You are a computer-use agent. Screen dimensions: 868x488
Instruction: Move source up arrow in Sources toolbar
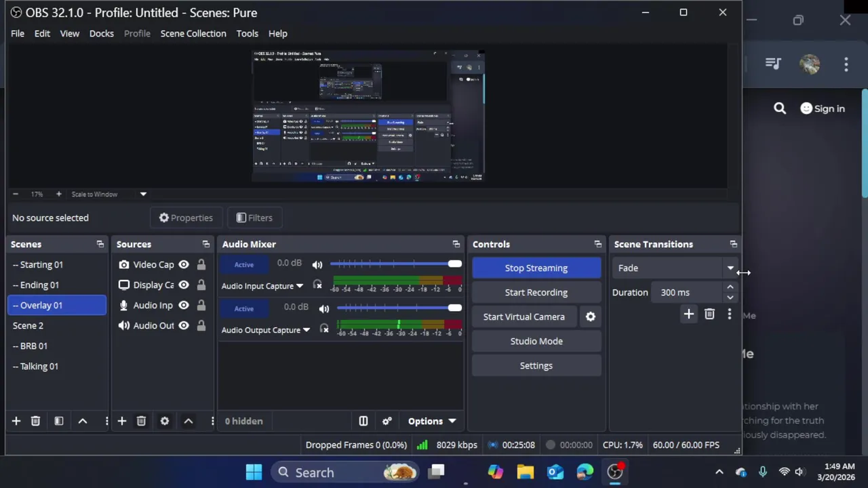pyautogui.click(x=189, y=421)
